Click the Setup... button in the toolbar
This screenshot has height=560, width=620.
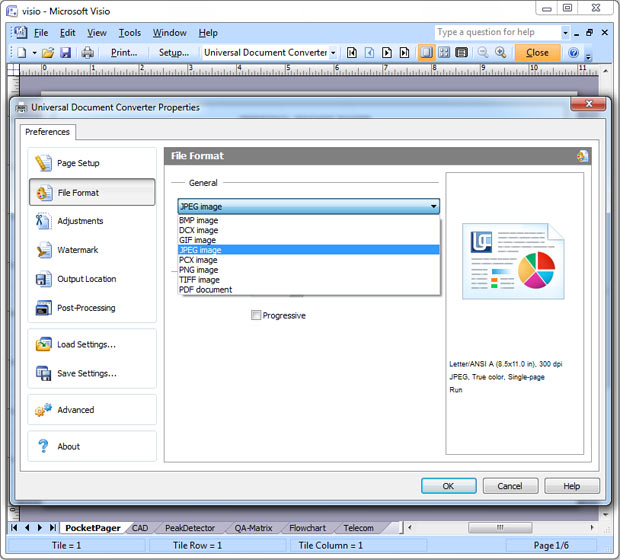point(174,53)
